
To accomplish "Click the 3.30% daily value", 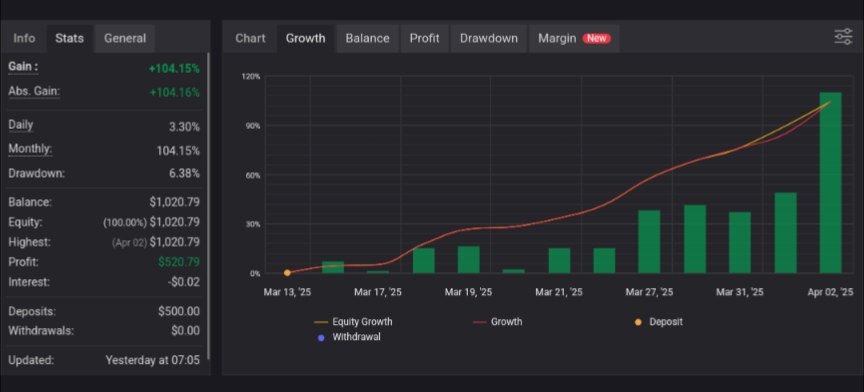I will point(184,127).
